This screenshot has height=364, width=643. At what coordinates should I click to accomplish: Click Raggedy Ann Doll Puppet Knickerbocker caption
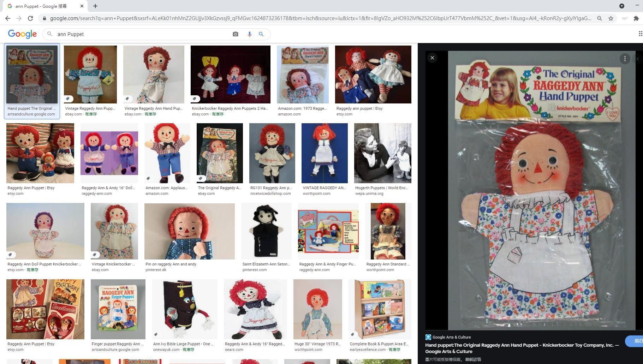(44, 264)
